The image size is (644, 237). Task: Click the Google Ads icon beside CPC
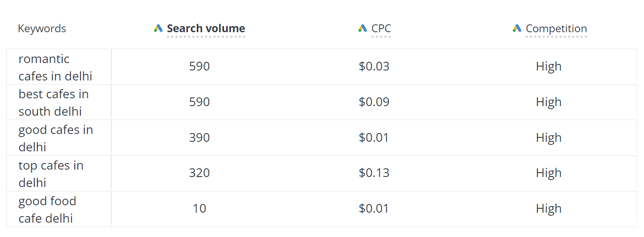click(363, 28)
